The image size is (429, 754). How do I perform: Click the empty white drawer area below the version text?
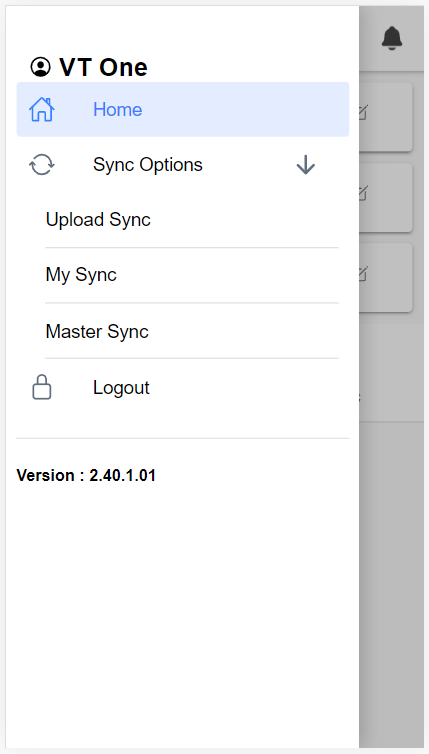point(183,616)
